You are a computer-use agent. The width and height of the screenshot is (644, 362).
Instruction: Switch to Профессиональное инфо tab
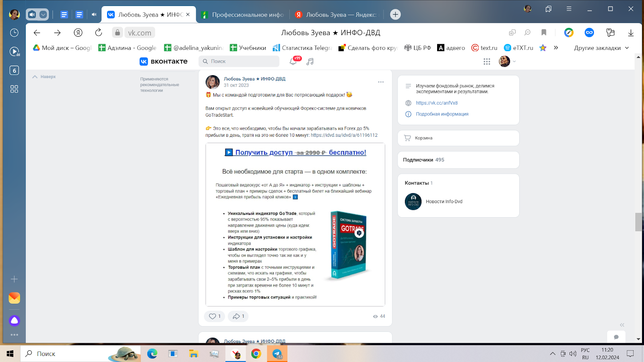tap(244, 14)
